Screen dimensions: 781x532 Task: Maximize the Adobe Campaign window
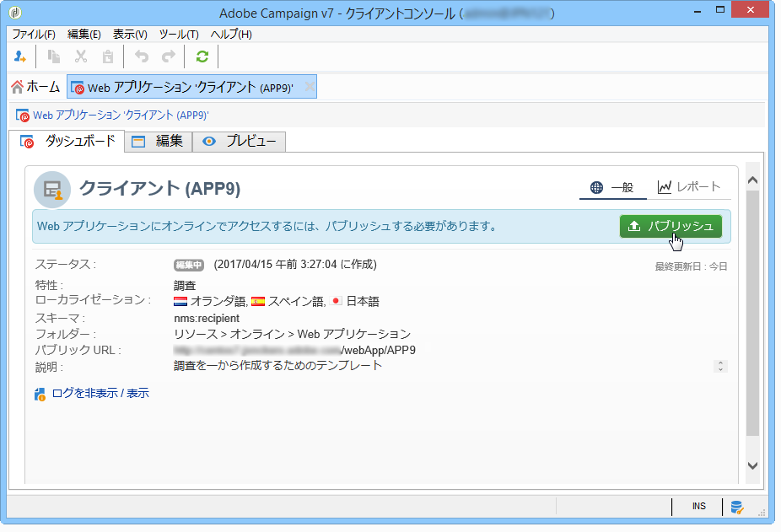(x=720, y=10)
